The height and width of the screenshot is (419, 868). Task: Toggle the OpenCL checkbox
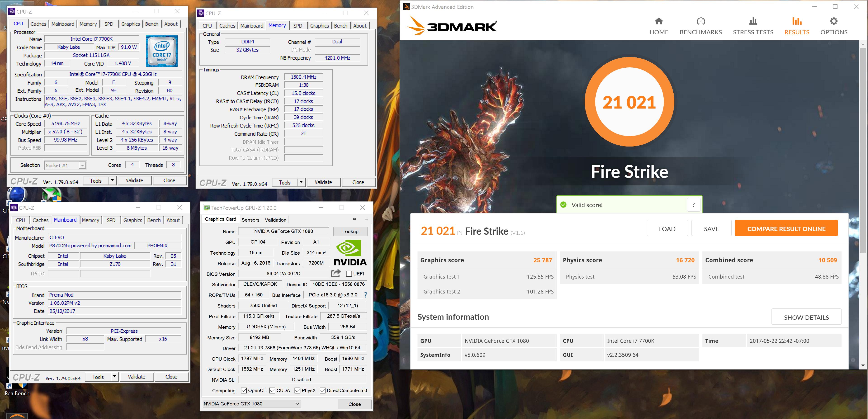click(x=244, y=390)
